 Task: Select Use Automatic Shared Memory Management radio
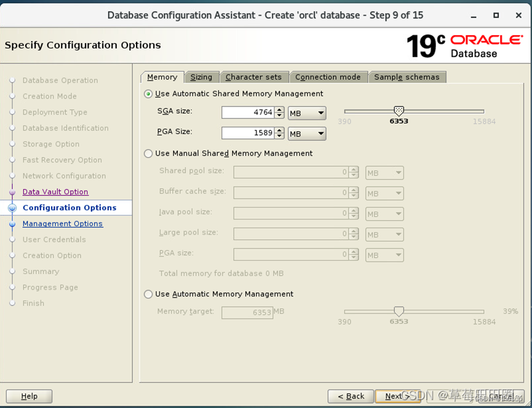148,94
